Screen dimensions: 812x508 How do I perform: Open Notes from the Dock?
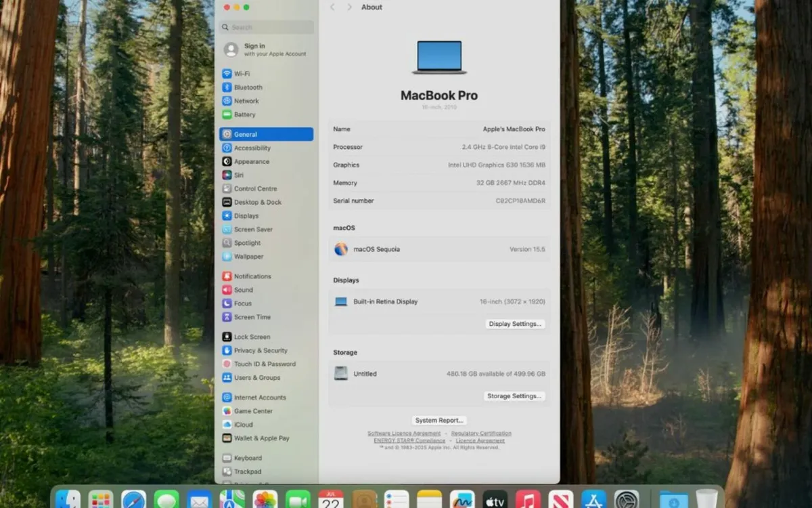point(430,500)
